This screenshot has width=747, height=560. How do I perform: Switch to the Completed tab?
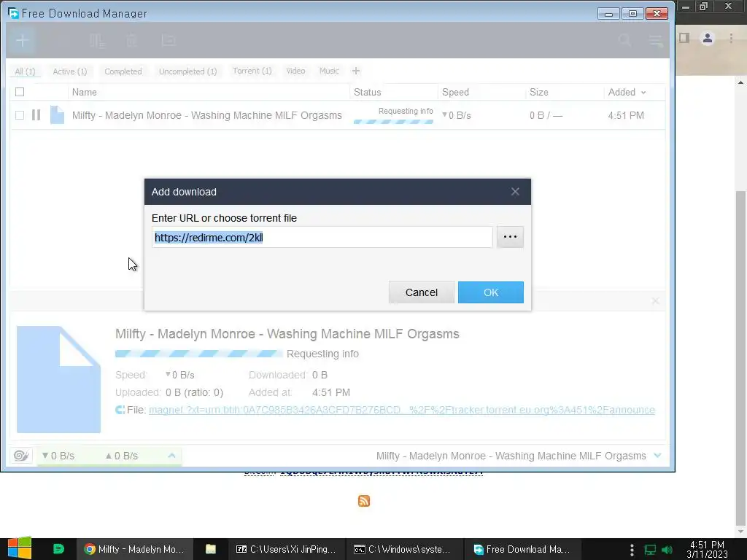123,71
